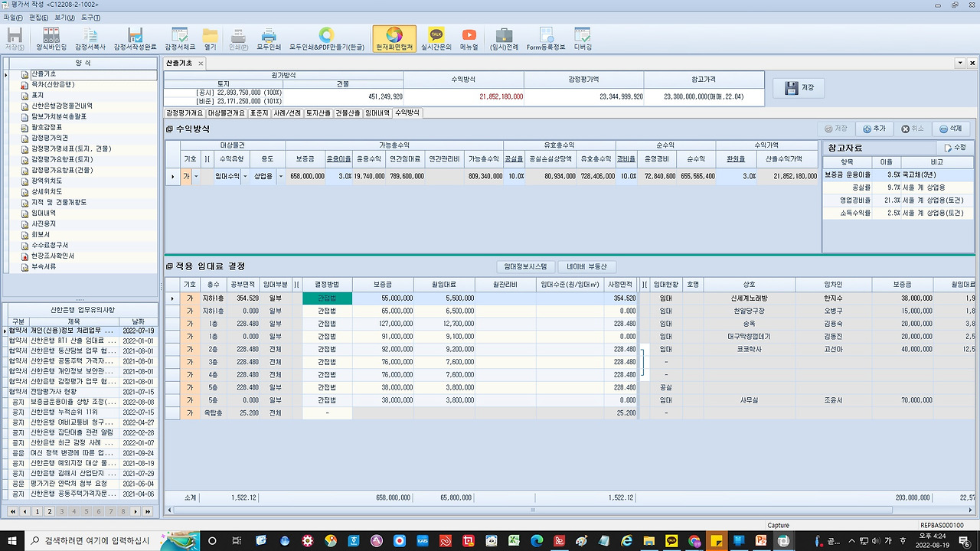This screenshot has height=551, width=980.
Task: Open KakaoTalk from the taskbar
Action: [671, 541]
